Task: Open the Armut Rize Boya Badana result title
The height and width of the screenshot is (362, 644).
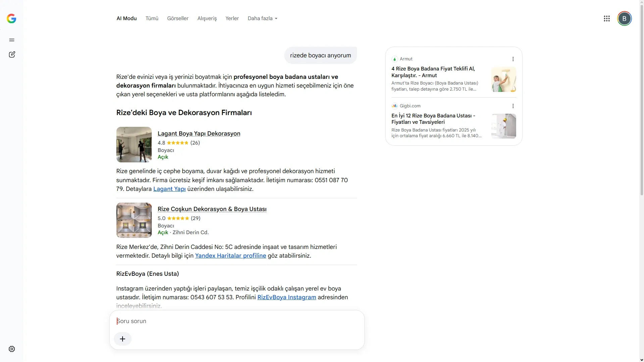Action: [433, 72]
